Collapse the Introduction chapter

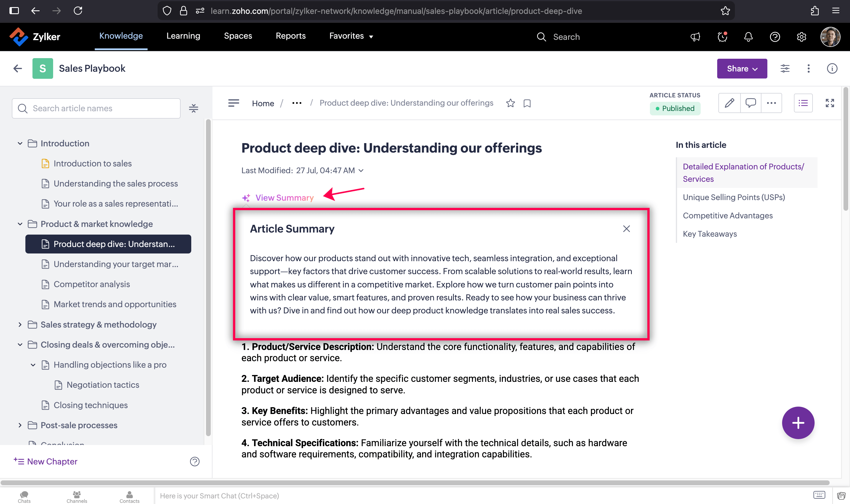coord(20,143)
